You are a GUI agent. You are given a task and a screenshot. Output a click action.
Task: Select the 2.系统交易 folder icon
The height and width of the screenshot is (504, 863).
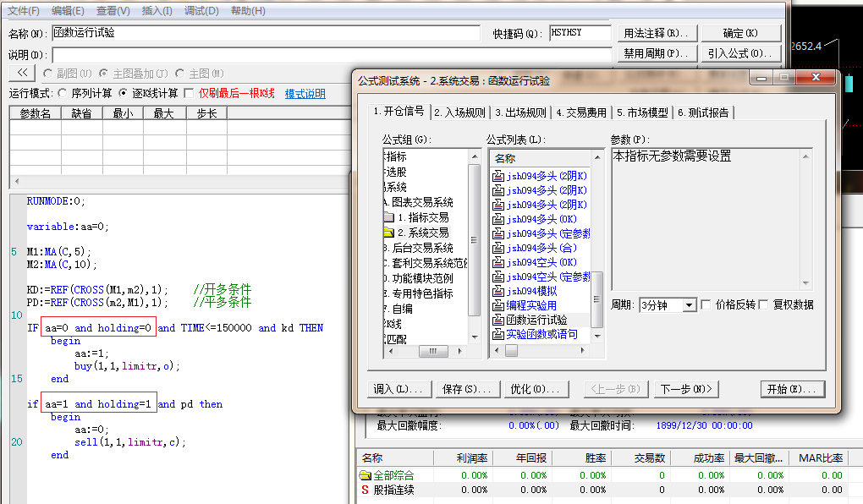coord(388,233)
